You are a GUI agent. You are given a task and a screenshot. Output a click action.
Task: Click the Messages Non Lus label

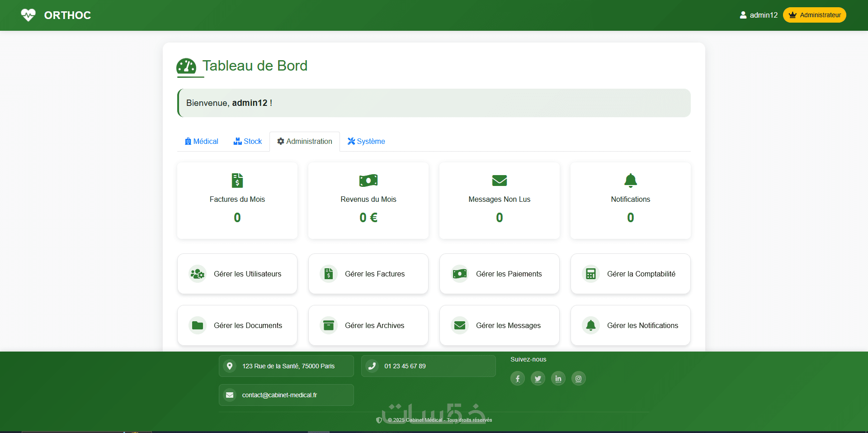point(500,199)
